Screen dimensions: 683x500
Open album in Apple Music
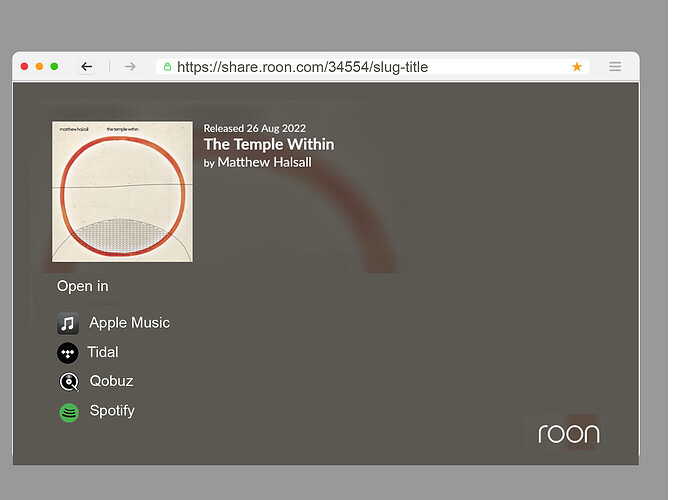click(x=129, y=323)
